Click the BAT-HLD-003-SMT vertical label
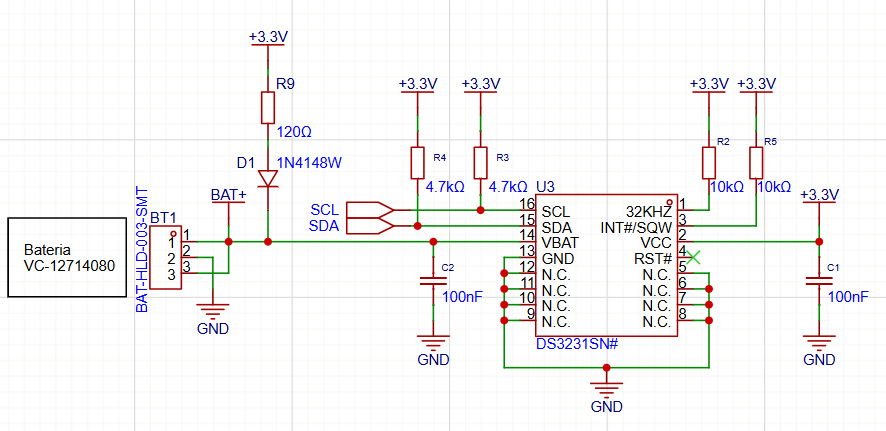Image resolution: width=886 pixels, height=431 pixels. (141, 250)
